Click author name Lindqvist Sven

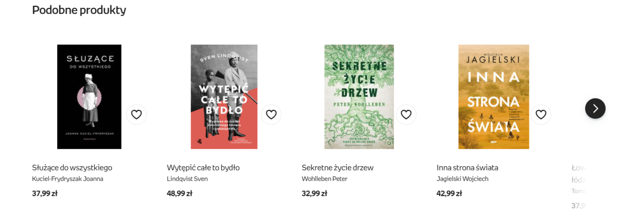click(x=187, y=179)
